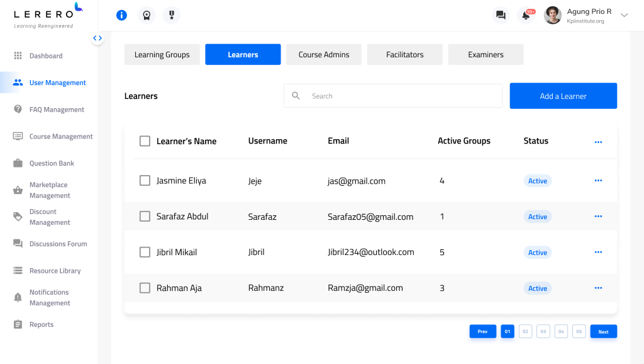
Task: Open the chat messages icon
Action: [x=501, y=14]
